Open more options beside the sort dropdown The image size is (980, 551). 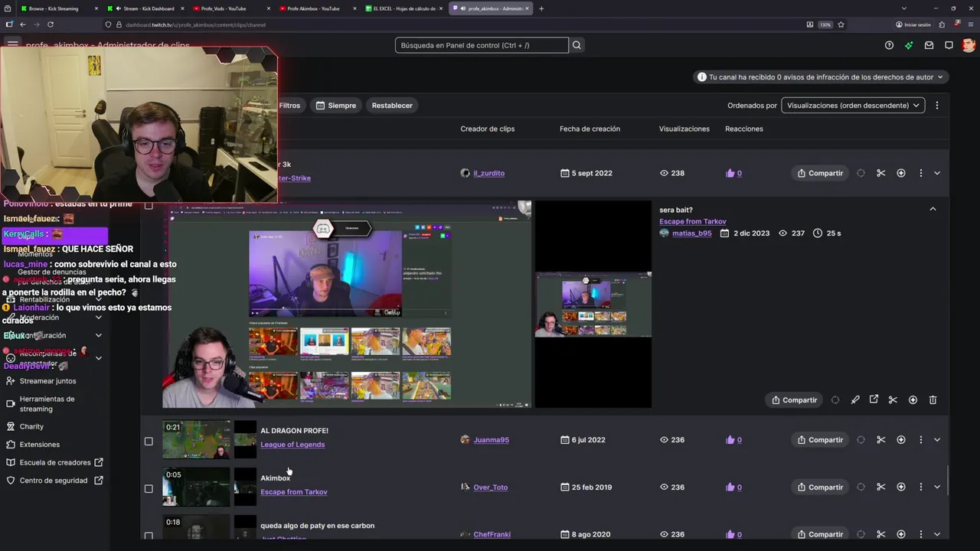pyautogui.click(x=937, y=106)
